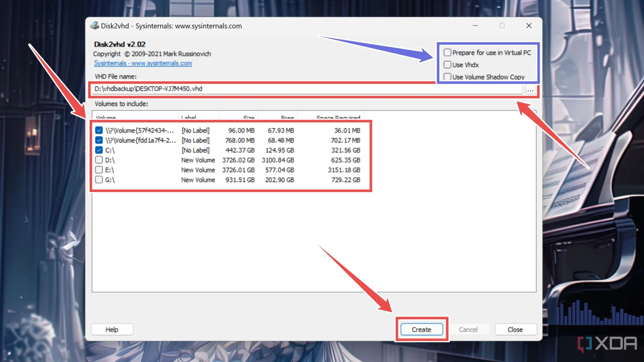Enable Prepare for use in Virtual PC

(447, 53)
